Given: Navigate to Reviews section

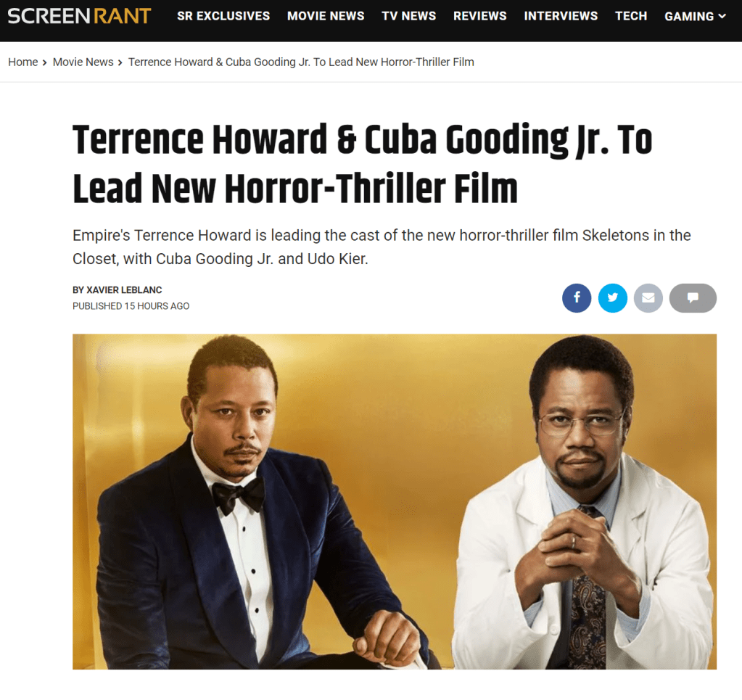Looking at the screenshot, I should 480,16.
